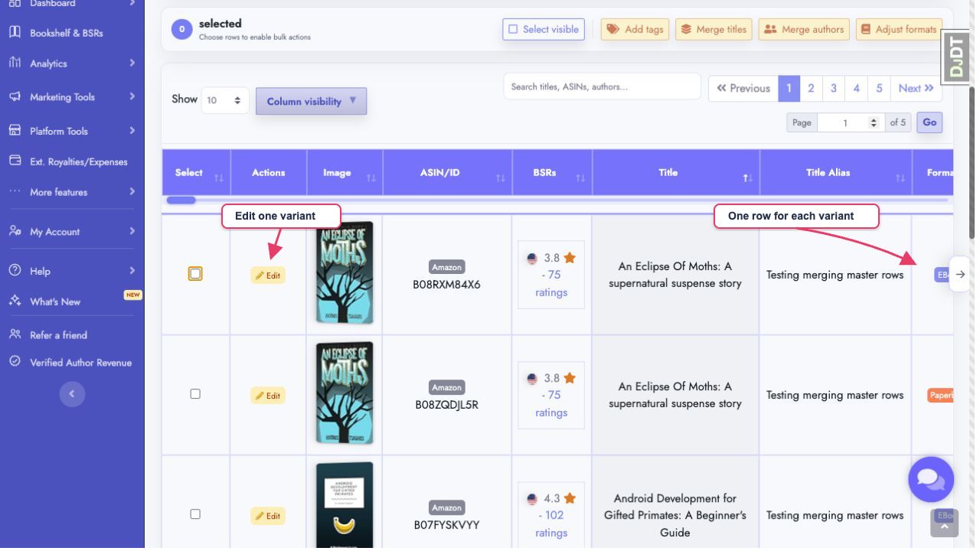
Task: Go to page 2
Action: 811,88
